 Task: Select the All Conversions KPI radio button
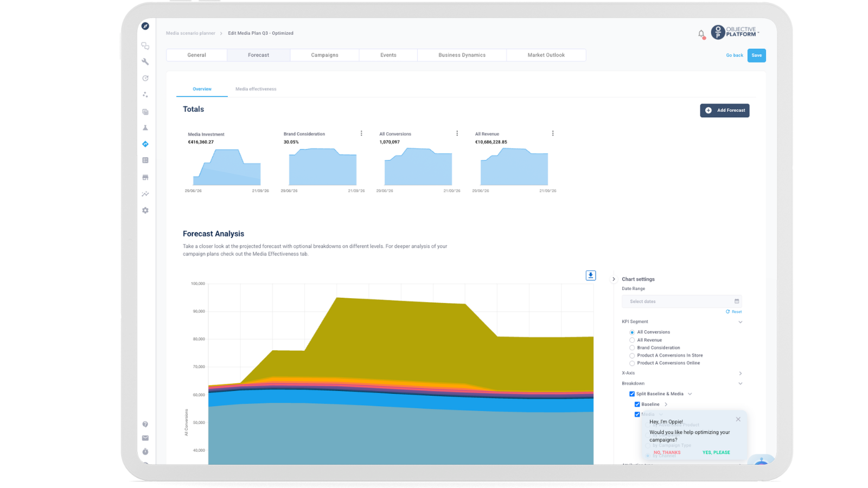(632, 332)
